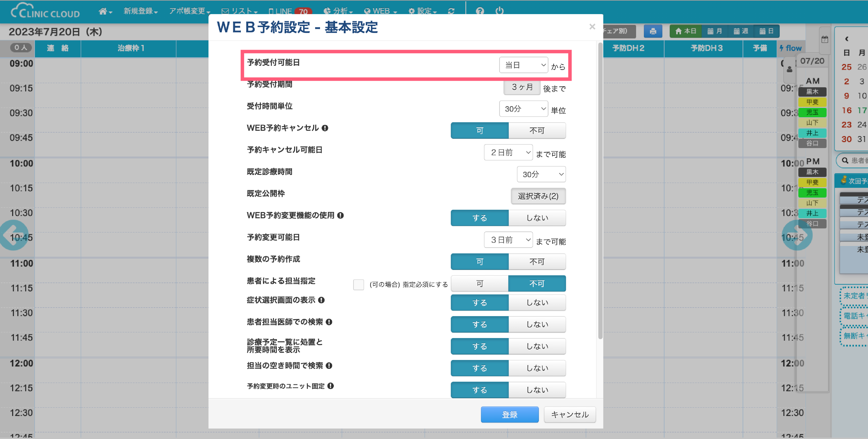Switch to the 週 view tab

point(741,31)
